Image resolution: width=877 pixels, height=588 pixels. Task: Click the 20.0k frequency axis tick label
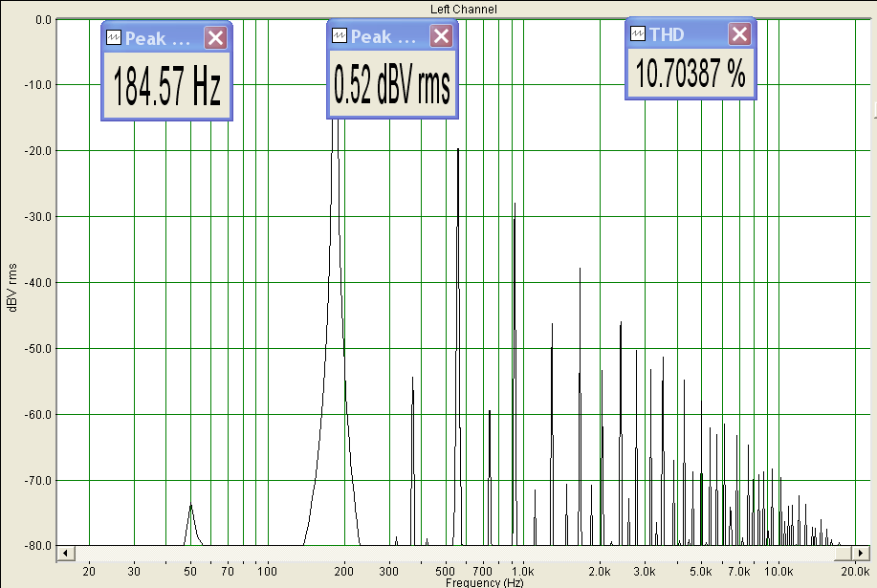pos(855,572)
